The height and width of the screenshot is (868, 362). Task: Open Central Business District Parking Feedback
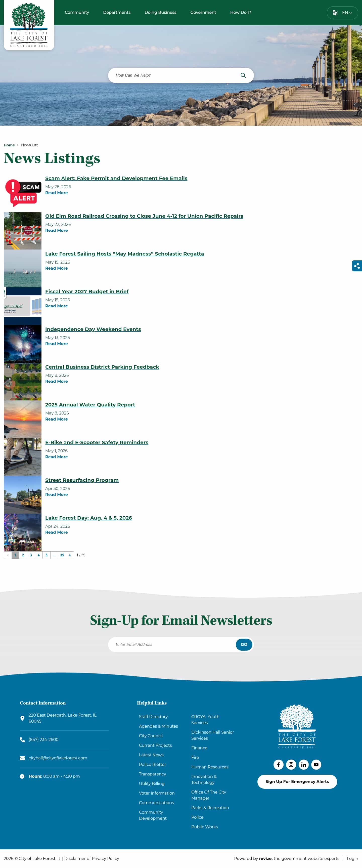click(x=102, y=367)
